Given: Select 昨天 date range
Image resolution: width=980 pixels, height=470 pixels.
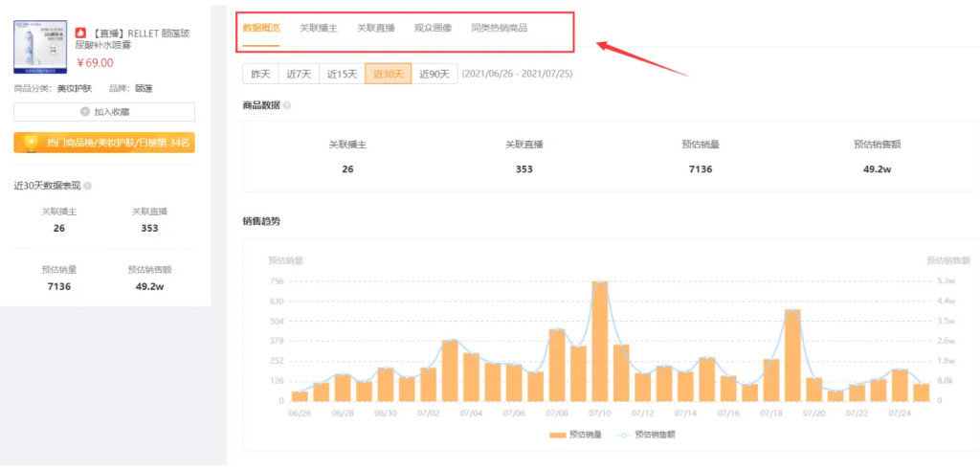Looking at the screenshot, I should tap(260, 74).
